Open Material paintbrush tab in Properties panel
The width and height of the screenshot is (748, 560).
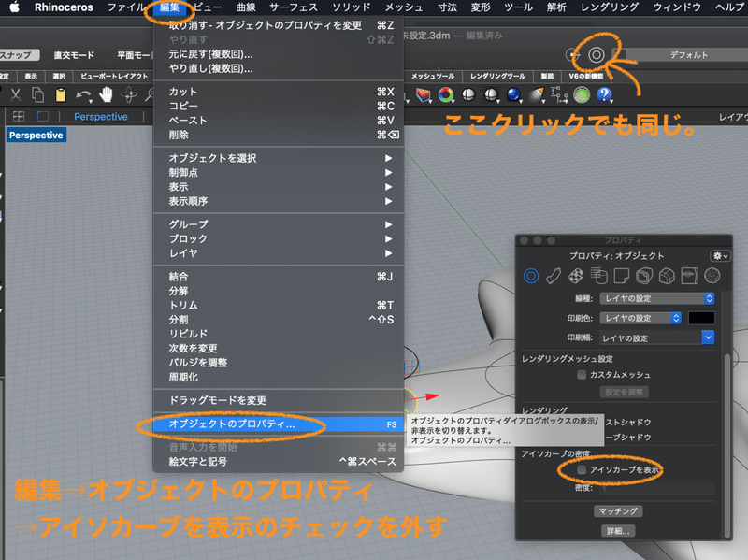554,276
